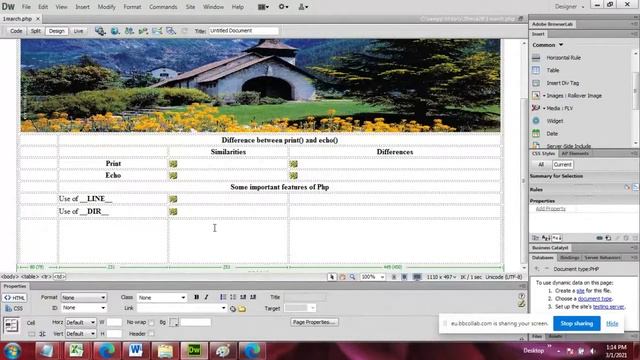Open Microsoft Word from the taskbar
The image size is (640, 360).
click(x=136, y=350)
